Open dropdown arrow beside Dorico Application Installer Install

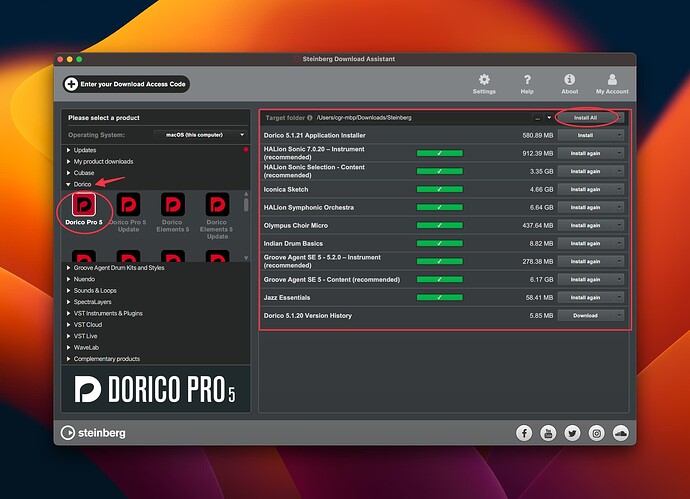[619, 136]
